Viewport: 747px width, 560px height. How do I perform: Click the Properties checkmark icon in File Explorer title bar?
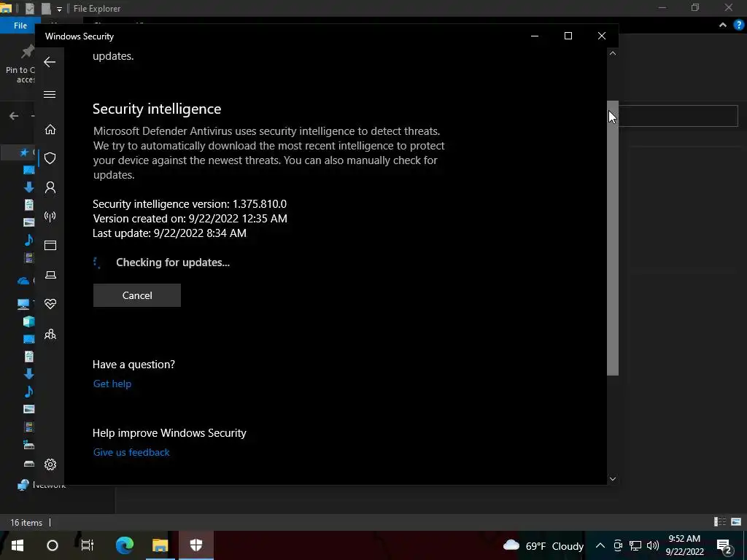(x=30, y=8)
